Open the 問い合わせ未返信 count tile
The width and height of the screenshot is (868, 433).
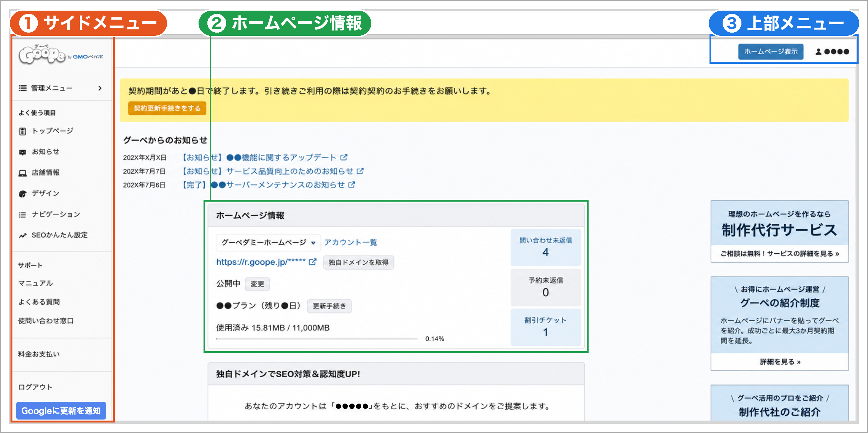pos(546,247)
